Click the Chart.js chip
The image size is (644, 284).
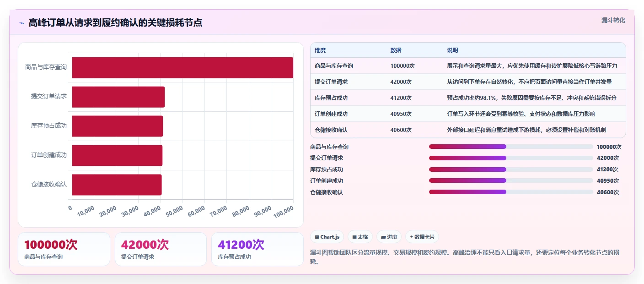[x=327, y=237]
